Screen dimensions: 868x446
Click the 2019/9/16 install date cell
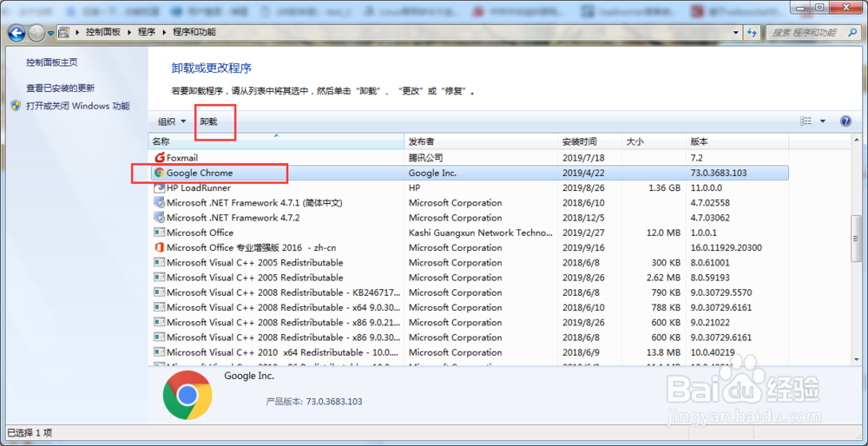pyautogui.click(x=582, y=247)
